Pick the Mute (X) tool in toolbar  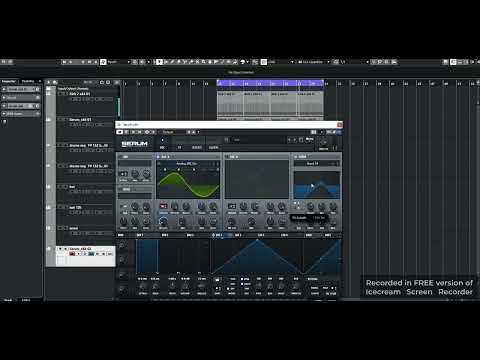(197, 62)
